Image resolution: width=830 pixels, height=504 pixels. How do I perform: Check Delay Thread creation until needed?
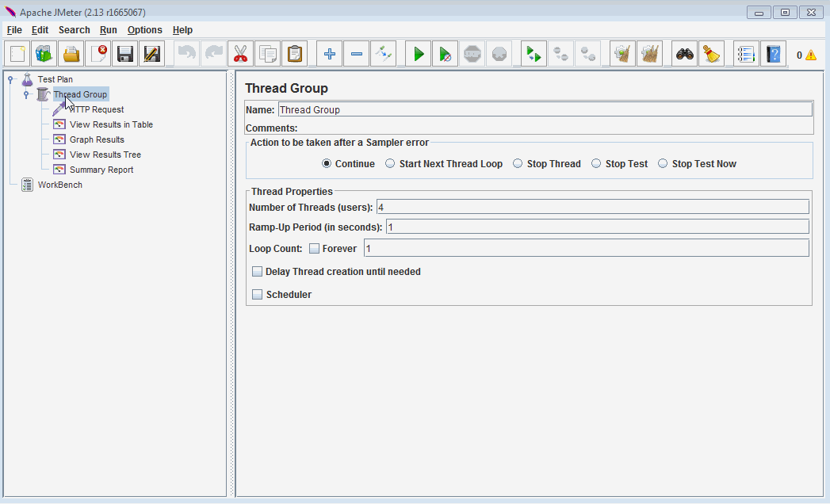coord(258,272)
